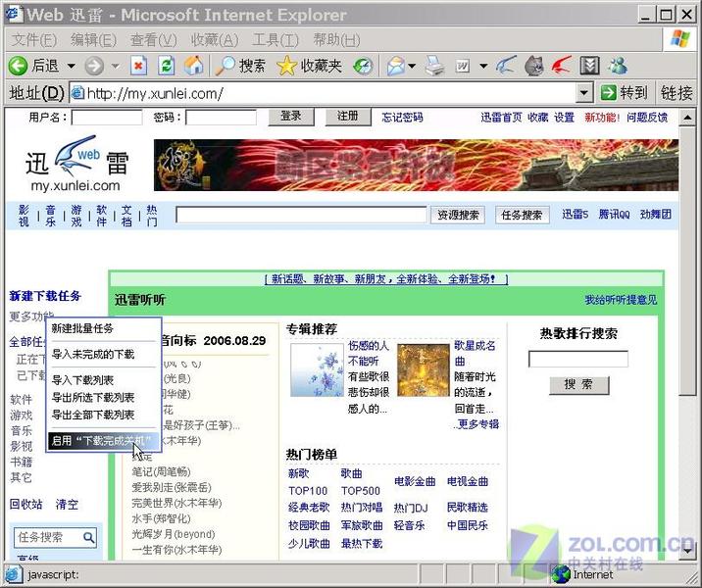Viewport: 702px width, 588px height.
Task: Open the 收藏(A) menu
Action: [x=214, y=40]
